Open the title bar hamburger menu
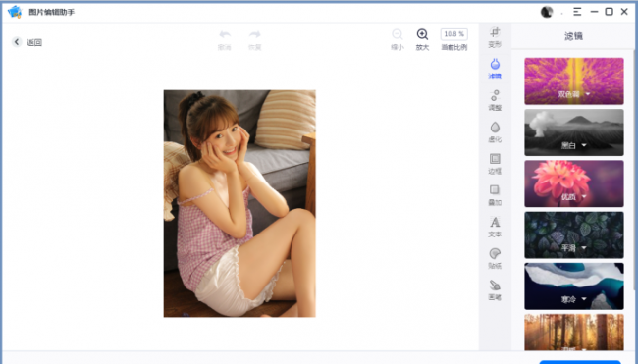The image size is (638, 364). click(x=577, y=12)
